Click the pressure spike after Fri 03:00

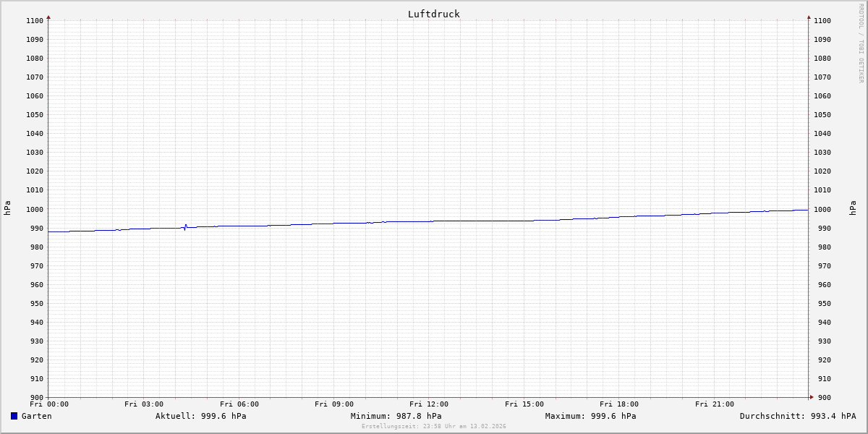[x=185, y=227]
